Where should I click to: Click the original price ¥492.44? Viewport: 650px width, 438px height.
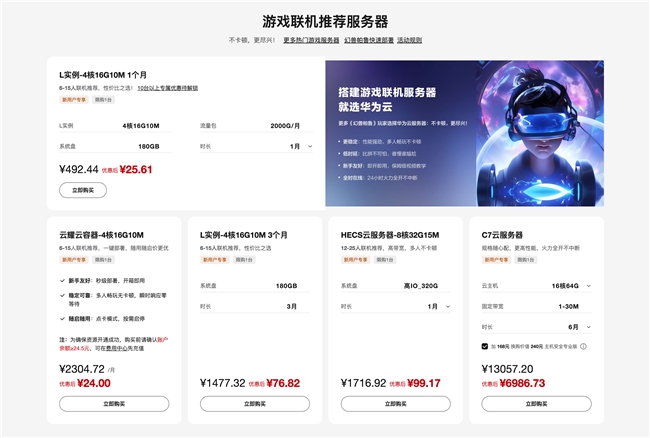pyautogui.click(x=79, y=169)
